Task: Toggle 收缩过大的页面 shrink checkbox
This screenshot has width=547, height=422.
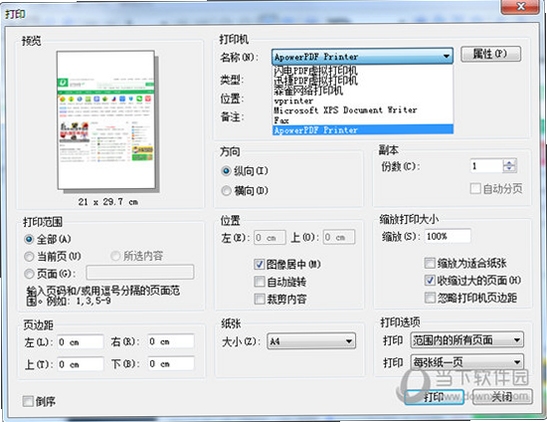Action: [430, 280]
